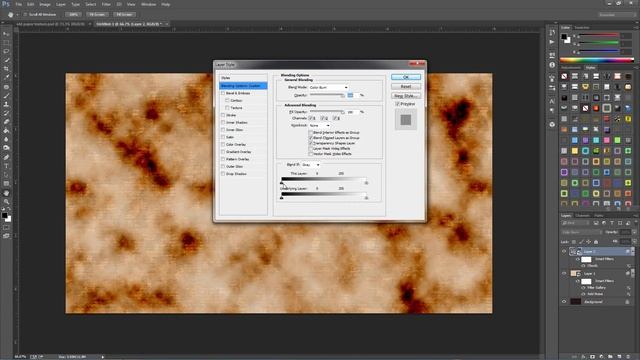Click the Fill Screen button
Screen dimensions: 640x360
pos(124,14)
